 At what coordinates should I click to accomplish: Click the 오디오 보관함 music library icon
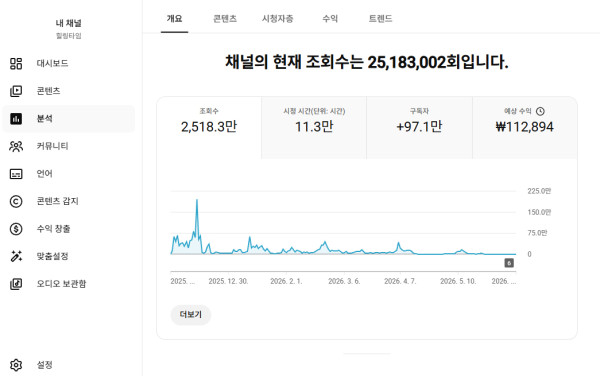tap(16, 284)
